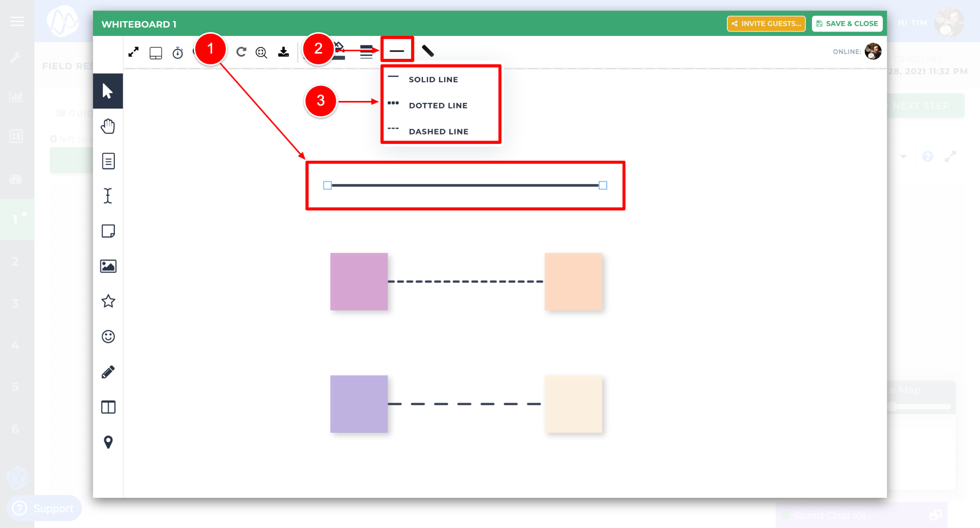Click the redo arrow icon
The image size is (980, 528).
tap(241, 52)
